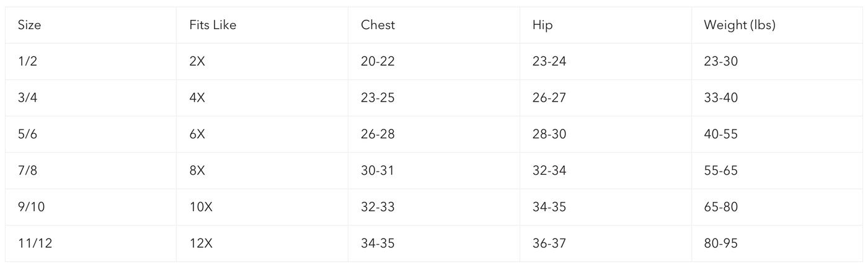Image resolution: width=868 pixels, height=267 pixels.
Task: Click hip measurement 28-30
Action: tap(549, 134)
